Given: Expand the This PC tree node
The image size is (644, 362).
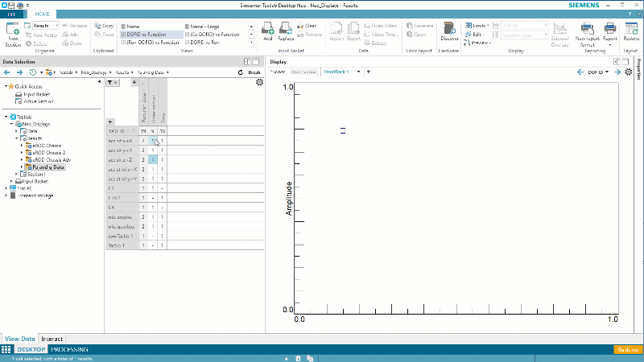Looking at the screenshot, I should tap(6, 188).
